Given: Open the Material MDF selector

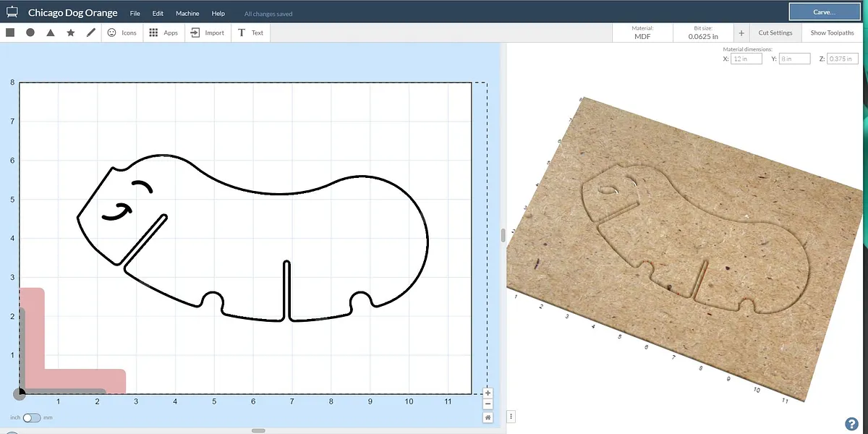Looking at the screenshot, I should (642, 33).
